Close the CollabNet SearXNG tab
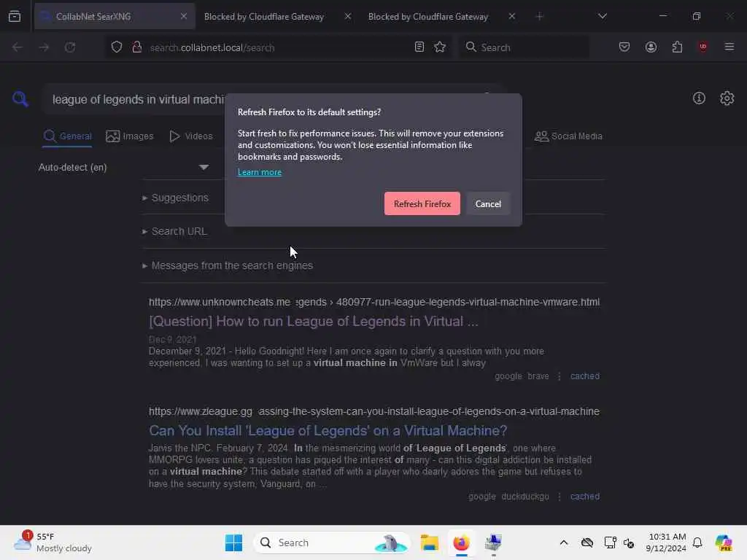This screenshot has height=560, width=747. click(x=183, y=16)
